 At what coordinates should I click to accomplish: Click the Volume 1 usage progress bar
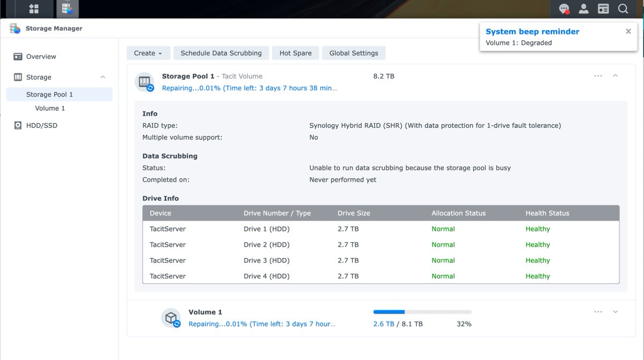[422, 312]
